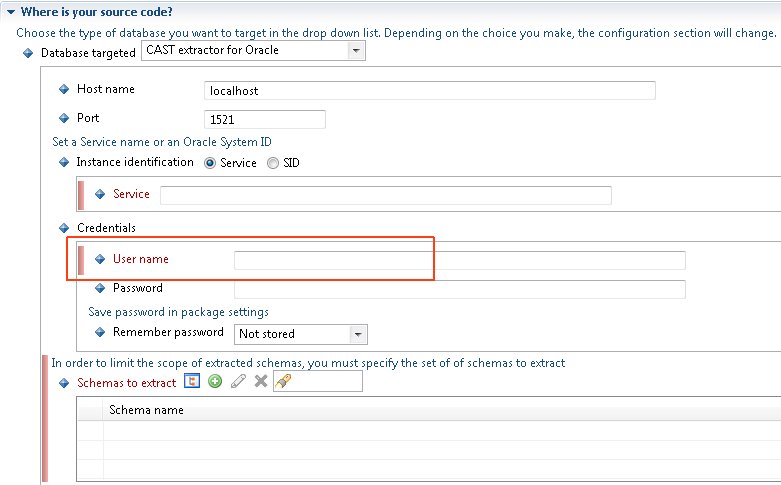Viewport: 781px width, 485px height.
Task: Open the Remember password dropdown
Action: pyautogui.click(x=358, y=334)
